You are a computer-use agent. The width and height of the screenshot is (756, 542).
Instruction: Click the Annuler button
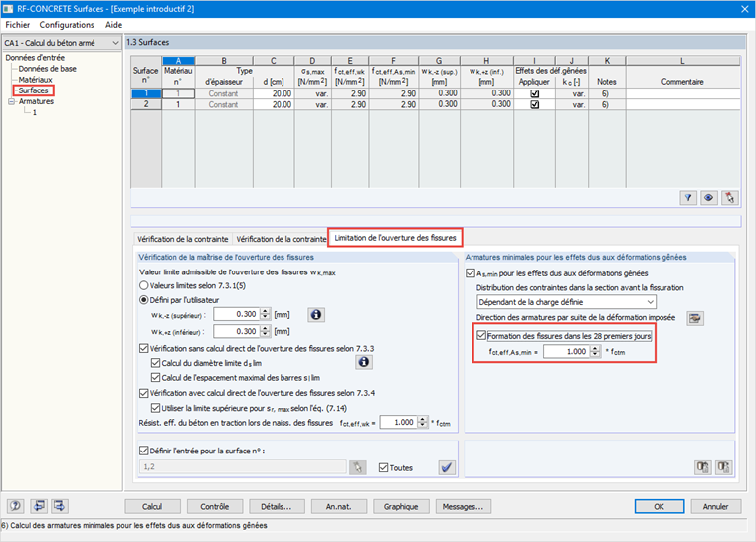pos(715,506)
